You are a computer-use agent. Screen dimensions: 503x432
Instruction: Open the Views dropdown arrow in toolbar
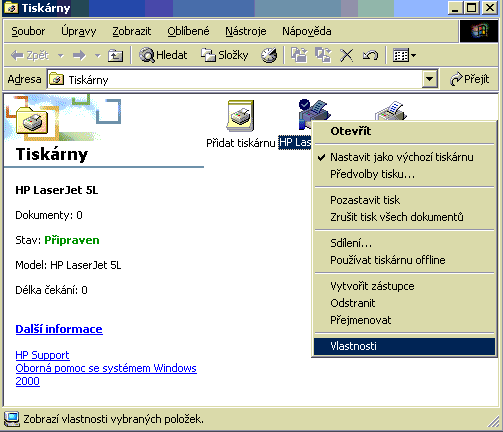pos(413,55)
